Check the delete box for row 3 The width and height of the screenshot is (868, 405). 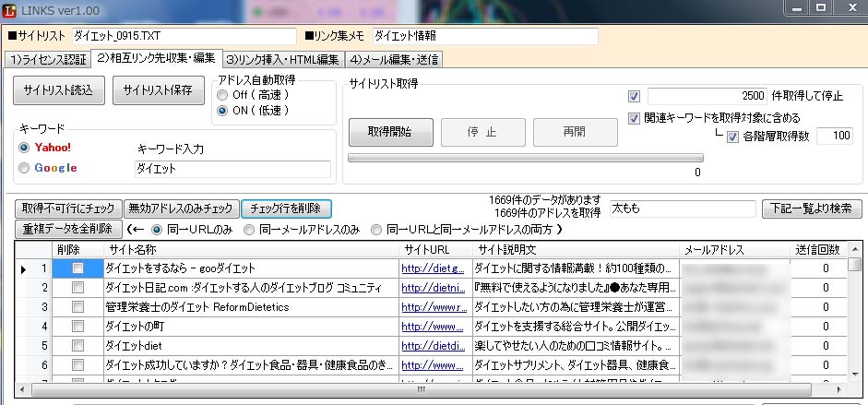click(77, 307)
